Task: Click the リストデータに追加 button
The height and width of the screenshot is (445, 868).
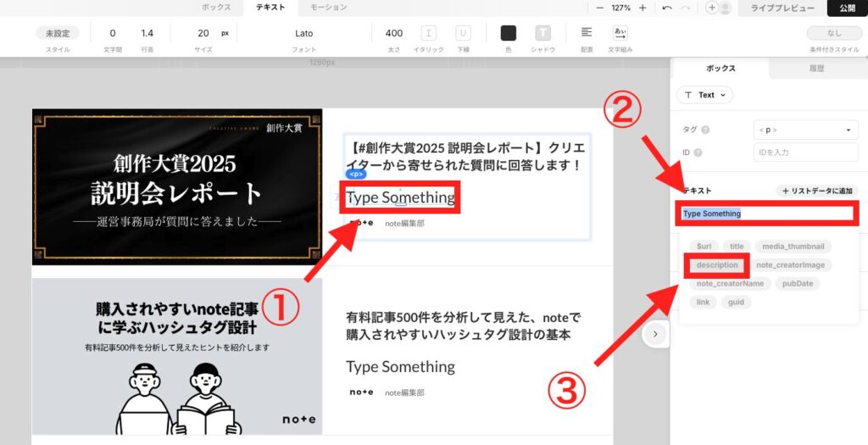Action: pyautogui.click(x=817, y=191)
